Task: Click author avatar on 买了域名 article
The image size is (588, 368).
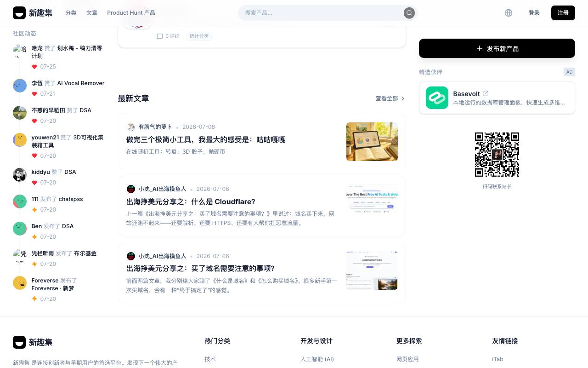Action: [131, 256]
